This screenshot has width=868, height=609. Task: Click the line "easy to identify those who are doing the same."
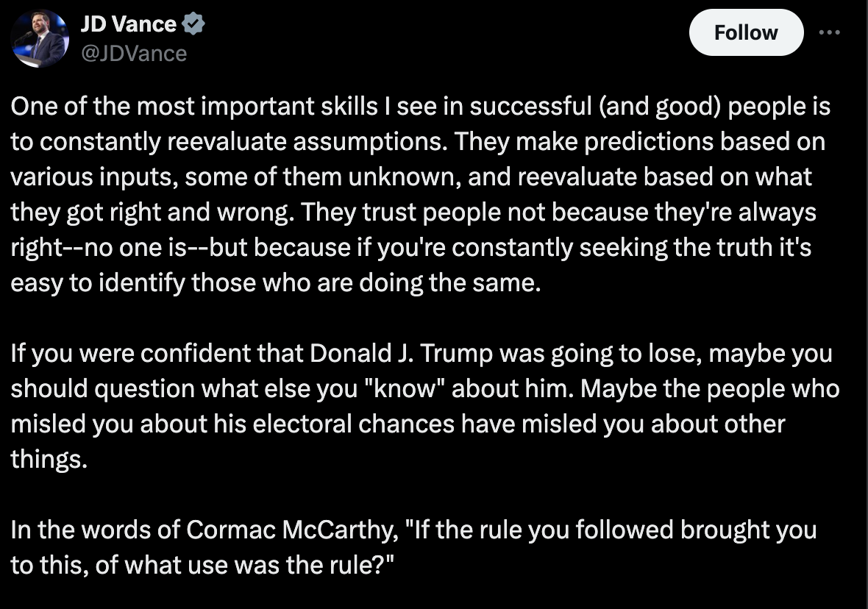[276, 283]
